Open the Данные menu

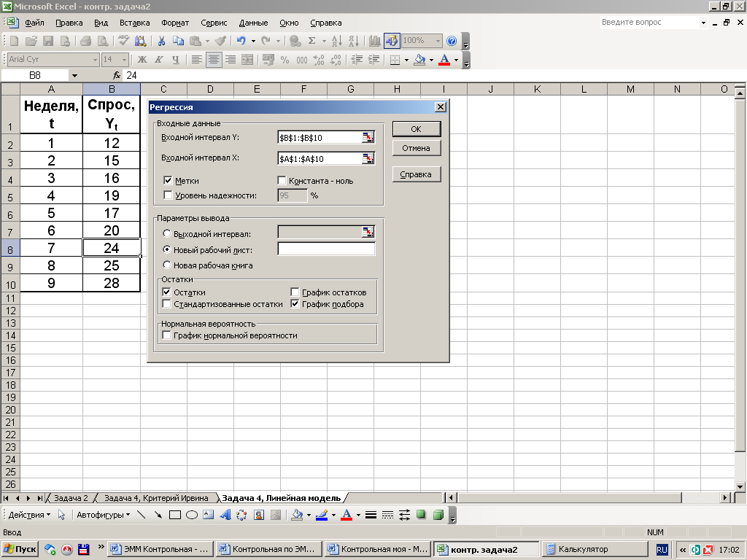pyautogui.click(x=253, y=23)
